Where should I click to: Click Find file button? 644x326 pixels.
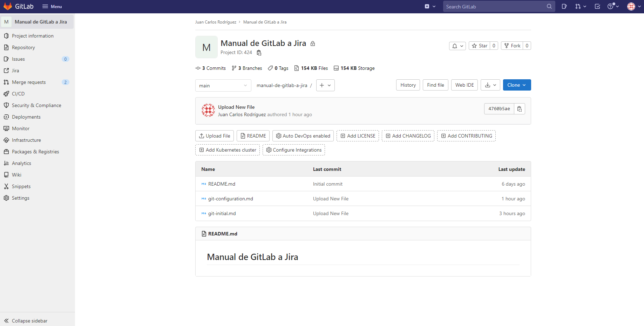[x=435, y=85]
